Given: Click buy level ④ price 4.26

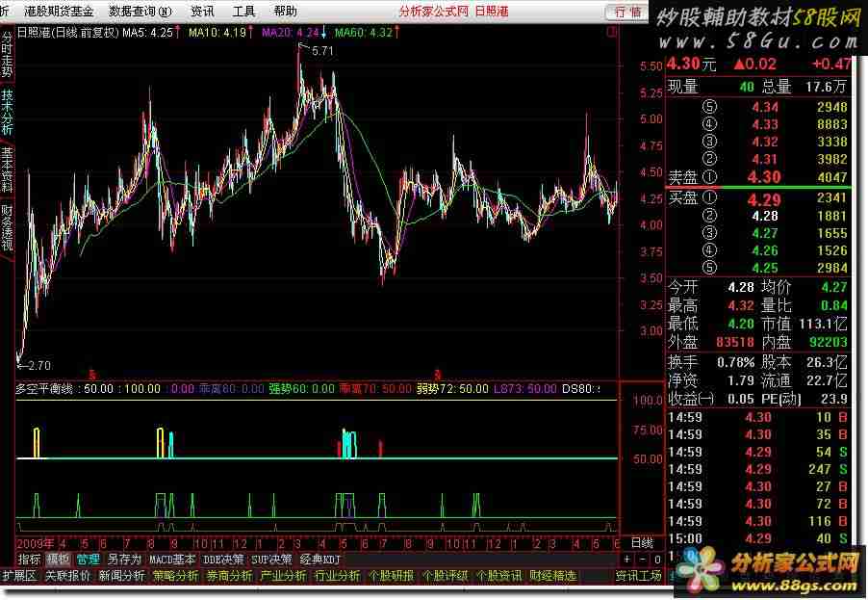Looking at the screenshot, I should pos(765,251).
